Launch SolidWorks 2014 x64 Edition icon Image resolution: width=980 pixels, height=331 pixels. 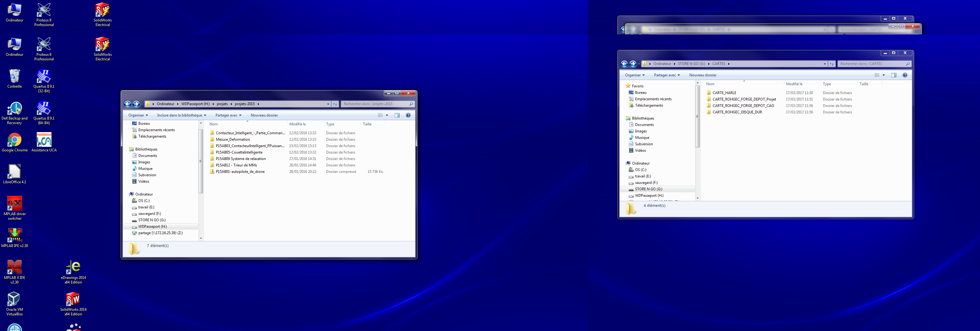tap(73, 304)
